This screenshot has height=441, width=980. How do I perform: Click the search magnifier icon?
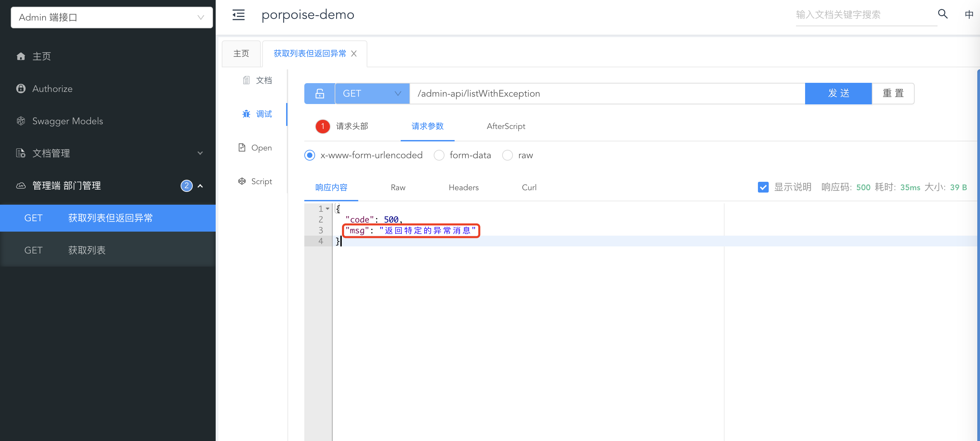click(x=942, y=14)
